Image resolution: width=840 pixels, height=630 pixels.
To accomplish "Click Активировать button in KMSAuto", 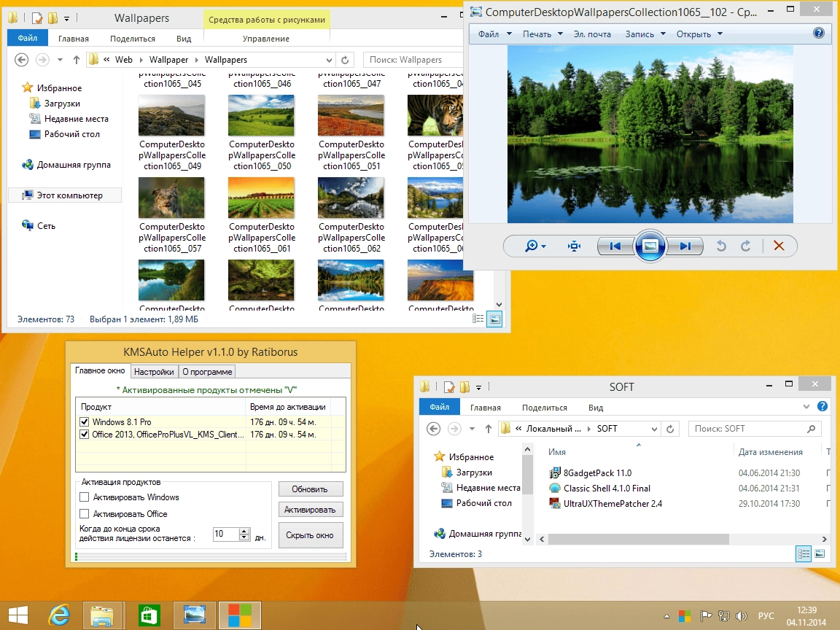I will [x=310, y=510].
